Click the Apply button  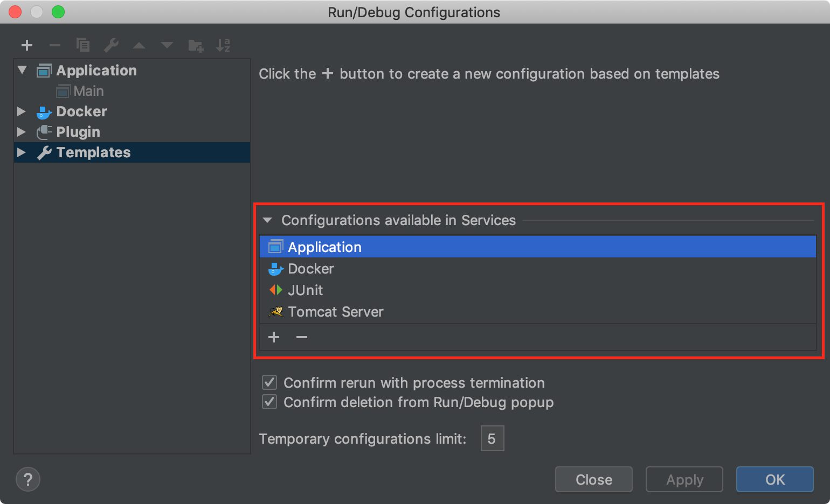click(684, 479)
